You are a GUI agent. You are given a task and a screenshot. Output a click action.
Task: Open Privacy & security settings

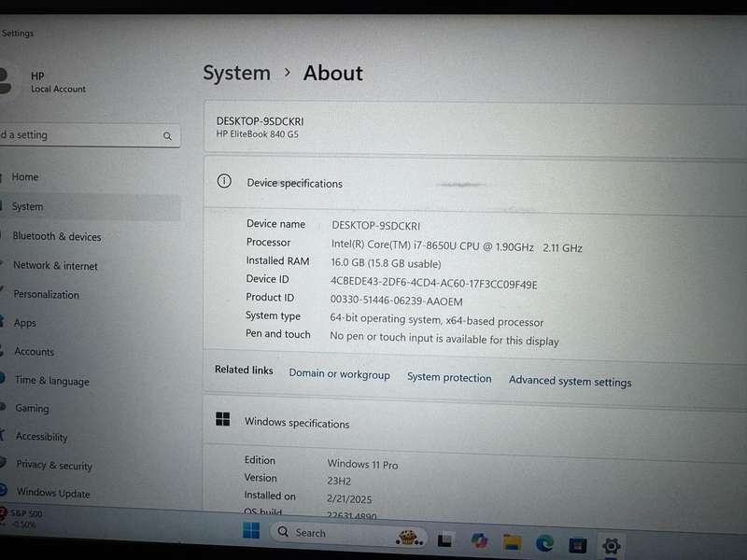coord(54,465)
